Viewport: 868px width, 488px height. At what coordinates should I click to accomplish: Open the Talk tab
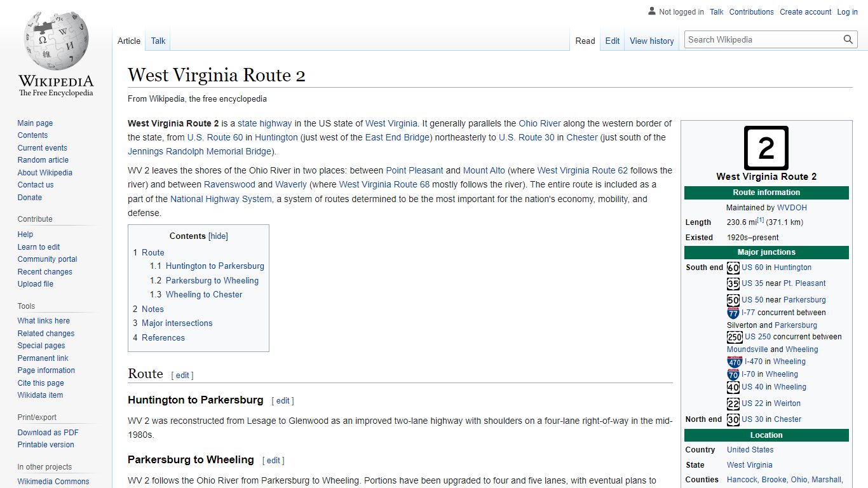point(158,41)
